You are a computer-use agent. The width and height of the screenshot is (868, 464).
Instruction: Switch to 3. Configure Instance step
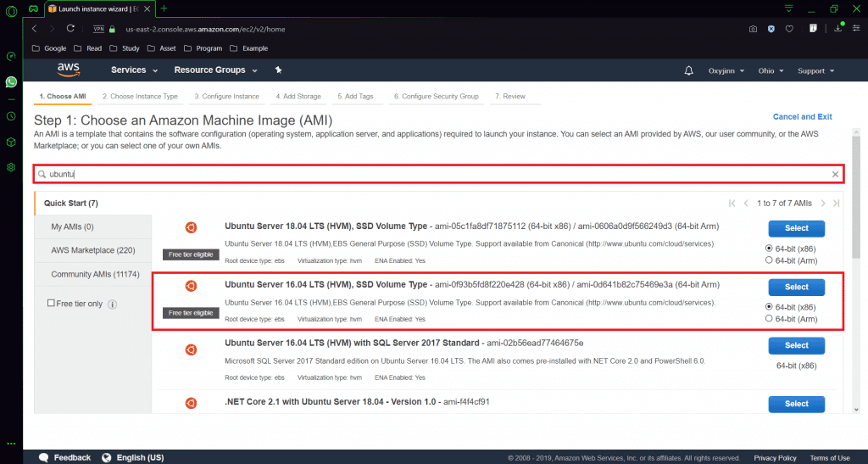[227, 97]
